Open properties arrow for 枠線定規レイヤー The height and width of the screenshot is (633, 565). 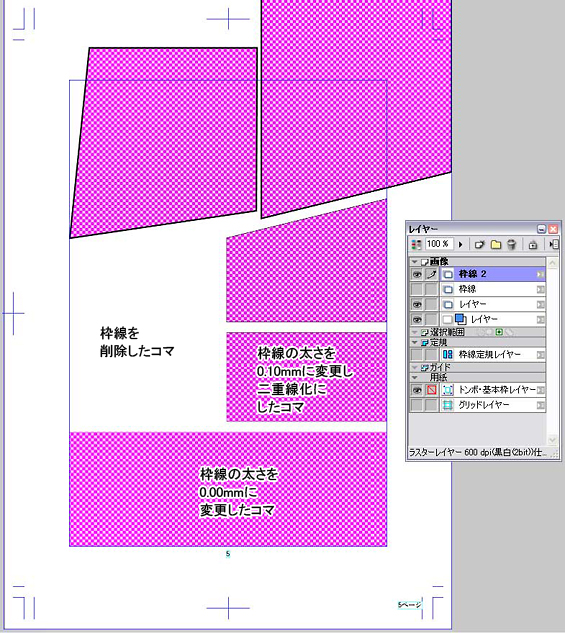pyautogui.click(x=540, y=355)
